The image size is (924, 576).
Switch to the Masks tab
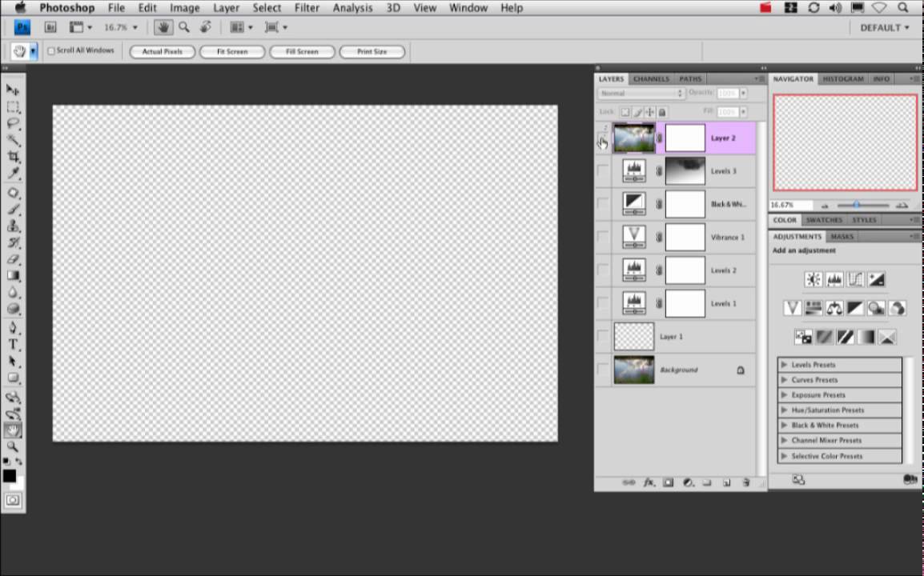842,237
